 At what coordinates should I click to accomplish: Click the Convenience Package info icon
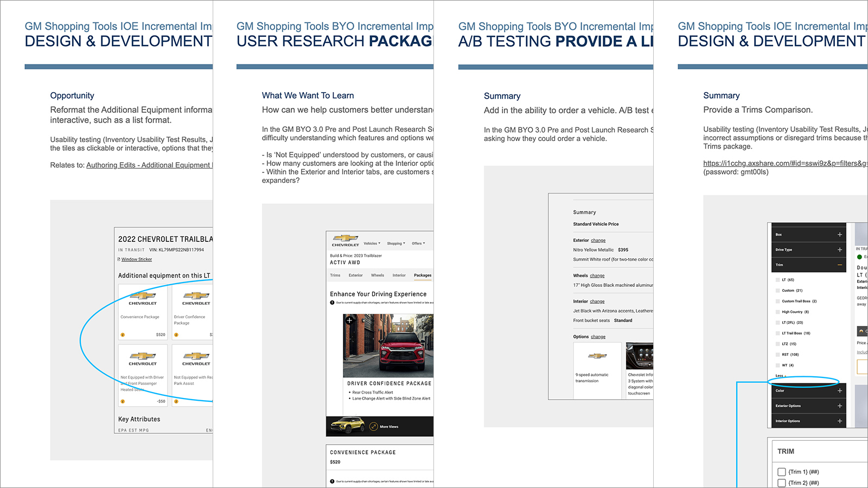[123, 335]
